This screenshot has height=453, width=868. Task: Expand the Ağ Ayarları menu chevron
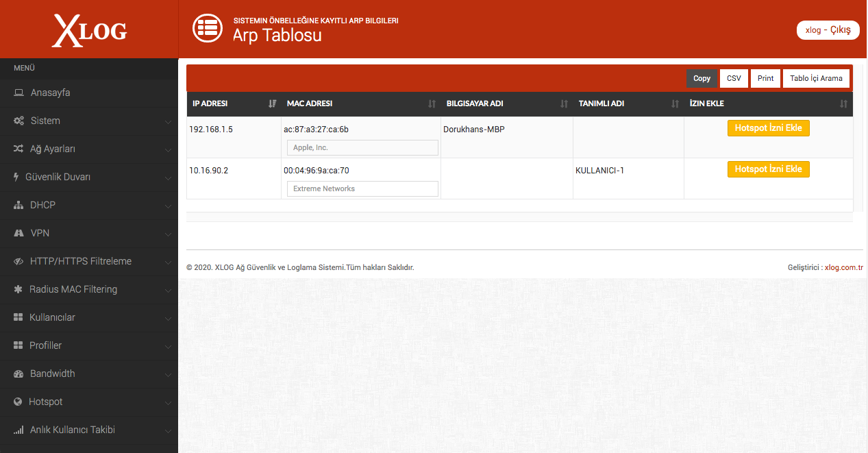168,149
